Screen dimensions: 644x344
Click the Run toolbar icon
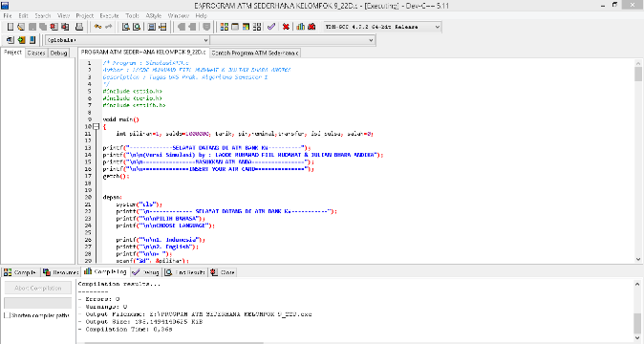(x=235, y=27)
